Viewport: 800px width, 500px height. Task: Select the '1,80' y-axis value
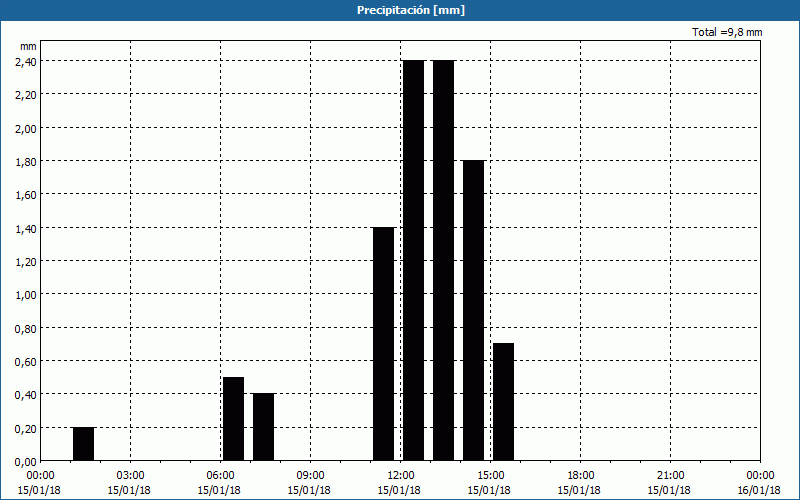26,161
